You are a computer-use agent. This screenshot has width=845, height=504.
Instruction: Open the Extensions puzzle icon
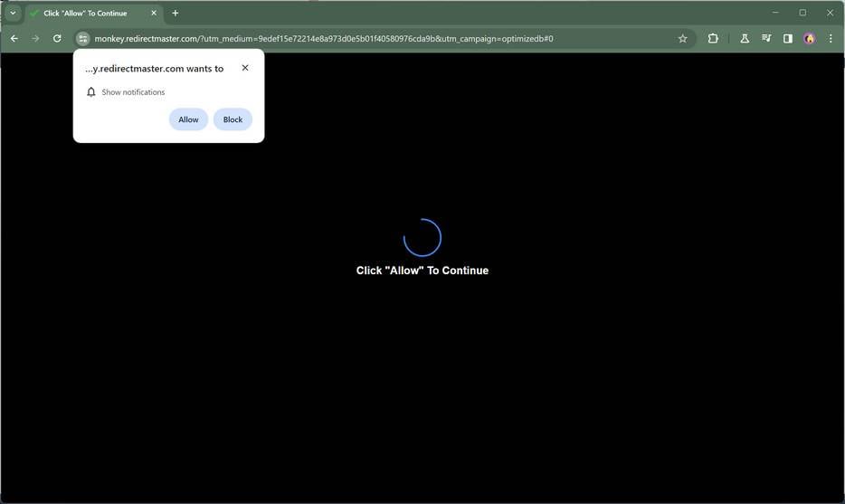click(713, 38)
